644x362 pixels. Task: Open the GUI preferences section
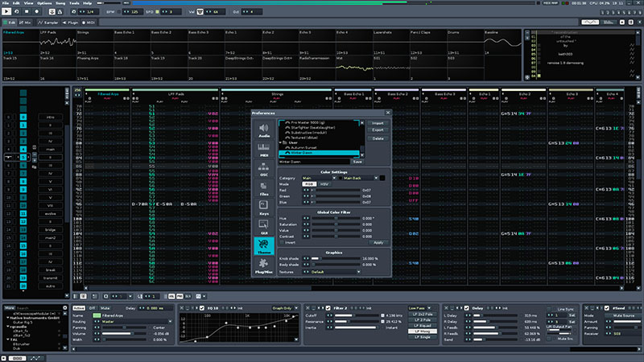pyautogui.click(x=264, y=228)
